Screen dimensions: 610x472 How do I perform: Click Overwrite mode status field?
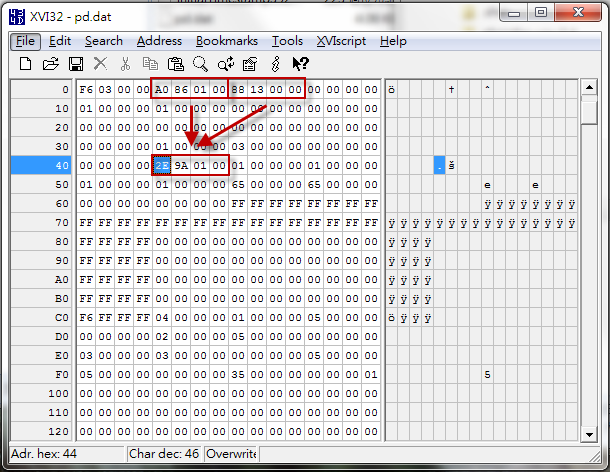tap(231, 454)
